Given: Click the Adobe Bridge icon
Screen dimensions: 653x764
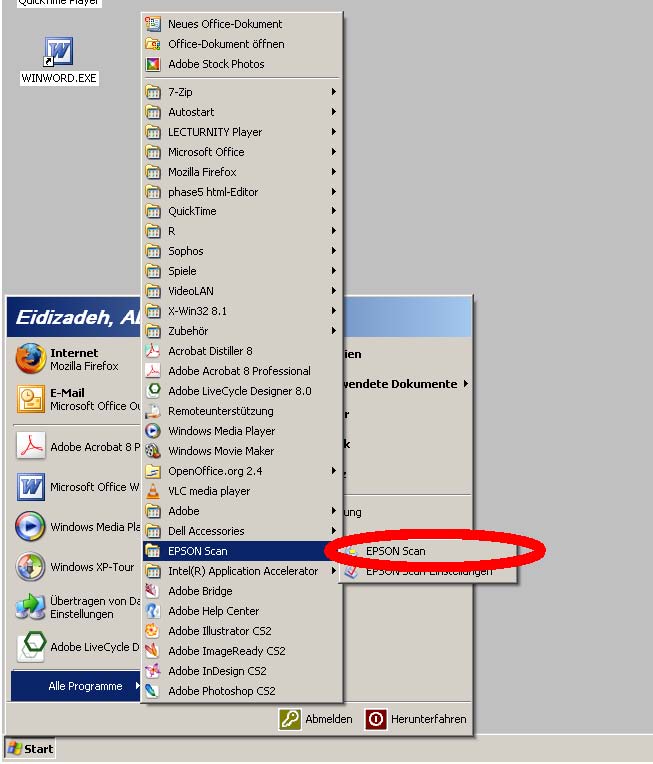Looking at the screenshot, I should (x=153, y=591).
